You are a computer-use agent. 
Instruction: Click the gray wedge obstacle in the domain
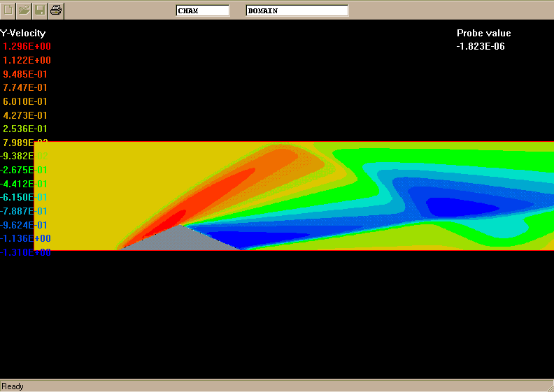pyautogui.click(x=182, y=239)
